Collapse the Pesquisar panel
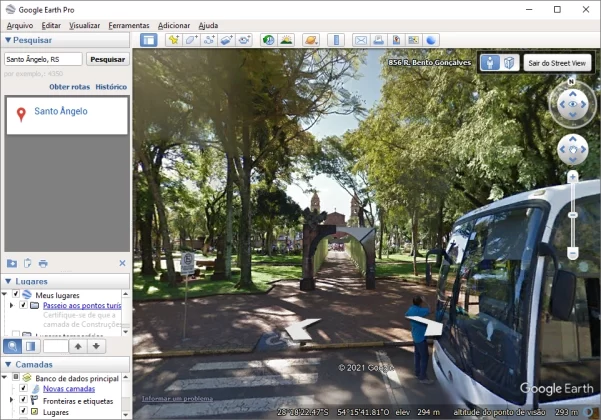 (8, 40)
